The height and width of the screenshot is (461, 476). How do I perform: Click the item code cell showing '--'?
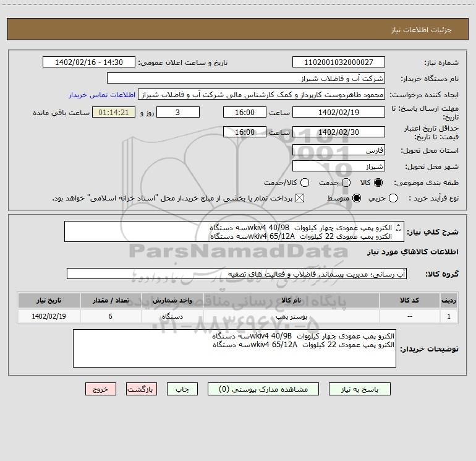pos(410,316)
